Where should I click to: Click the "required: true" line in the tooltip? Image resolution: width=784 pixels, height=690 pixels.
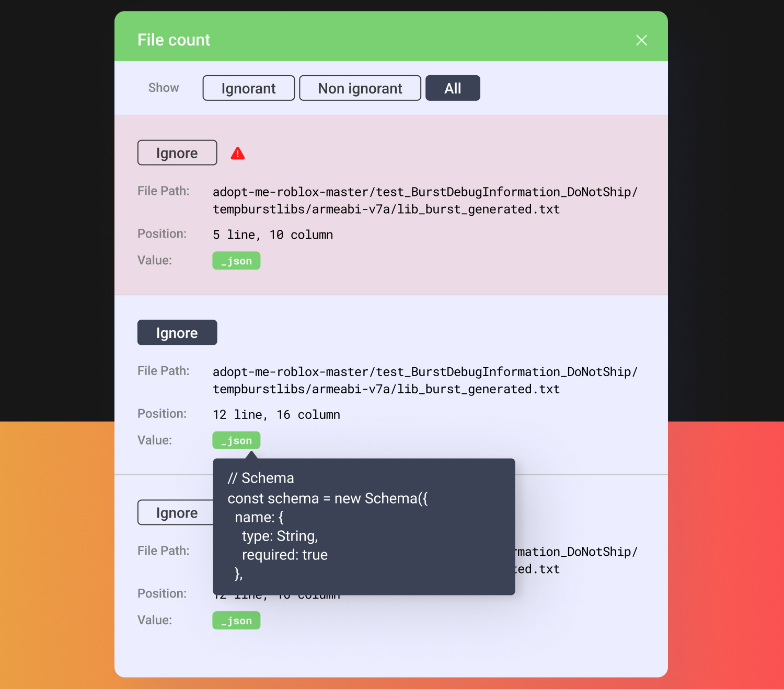coord(284,555)
